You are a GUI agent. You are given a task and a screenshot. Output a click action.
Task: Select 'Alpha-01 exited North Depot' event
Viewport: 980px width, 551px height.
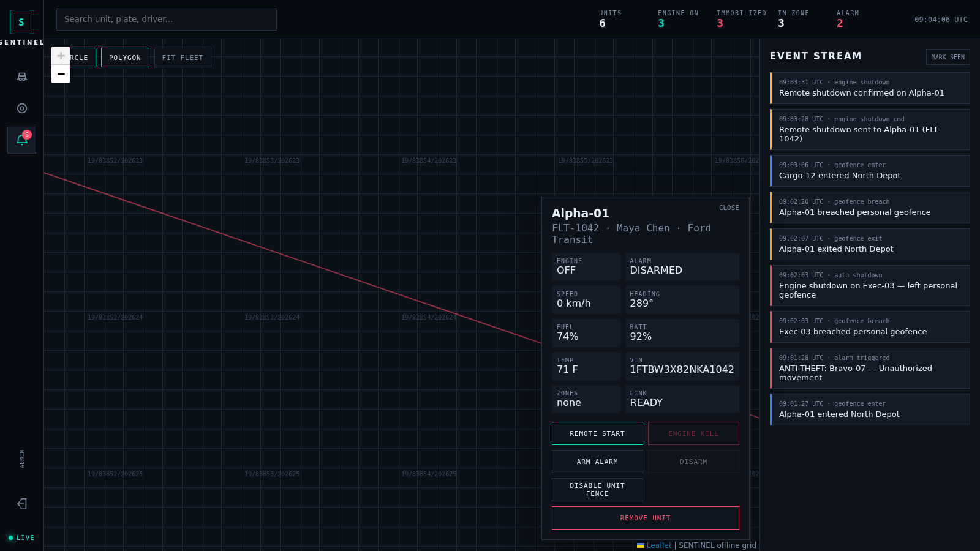click(x=870, y=244)
